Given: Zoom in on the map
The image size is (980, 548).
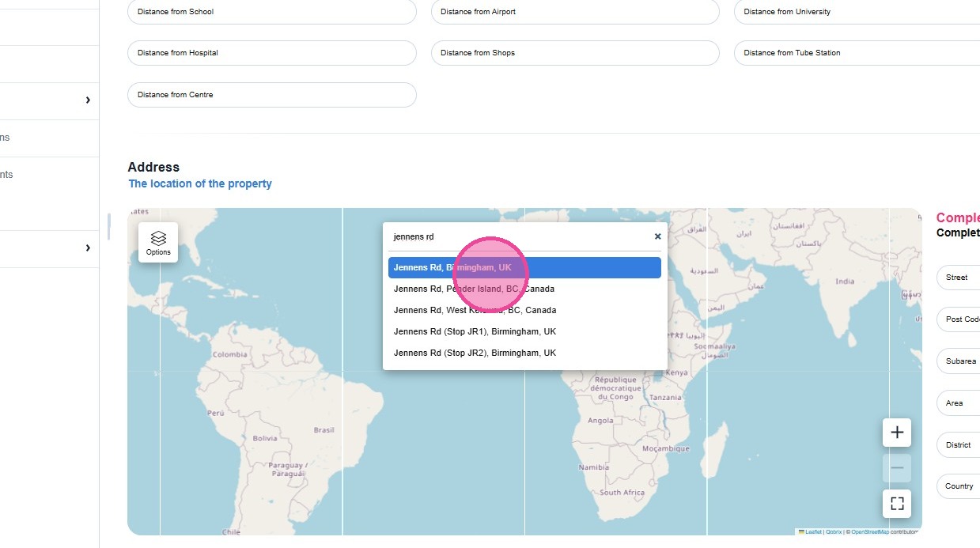Looking at the screenshot, I should [897, 433].
